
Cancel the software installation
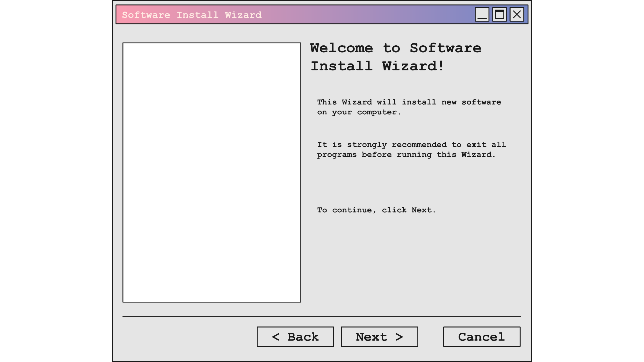[x=482, y=337]
